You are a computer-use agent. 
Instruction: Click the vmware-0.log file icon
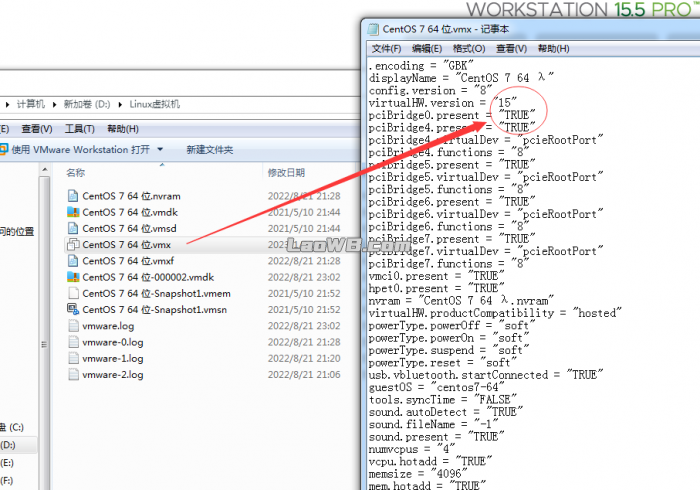pos(73,342)
